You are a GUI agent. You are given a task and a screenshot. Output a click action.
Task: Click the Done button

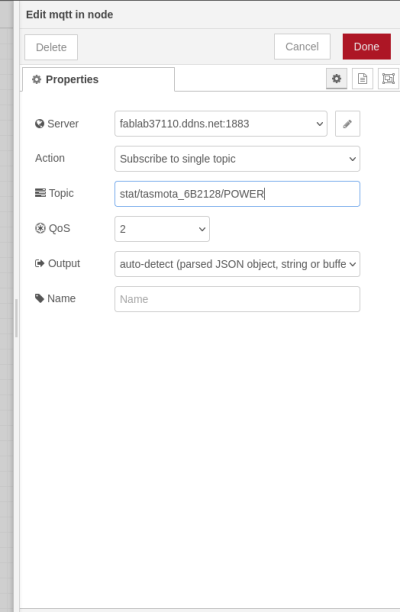point(367,47)
